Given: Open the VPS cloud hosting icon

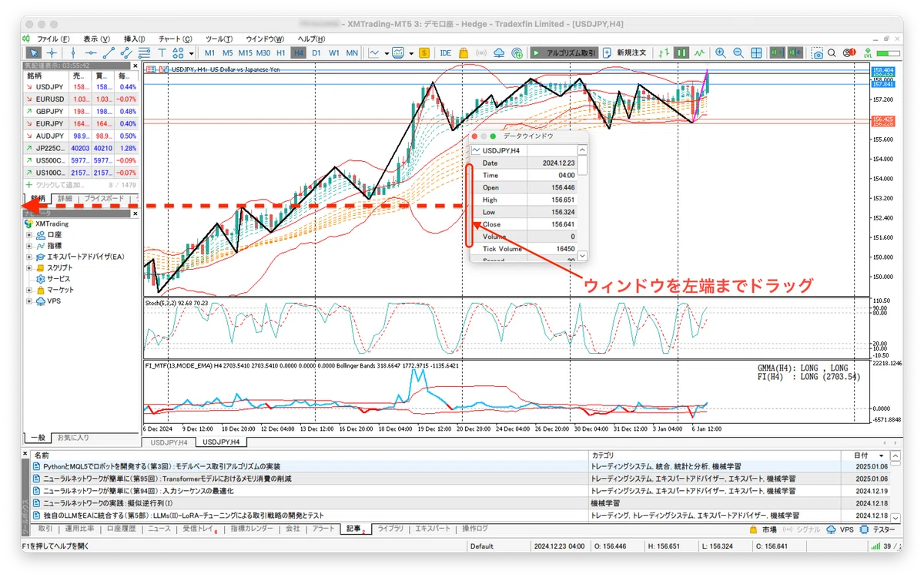Looking at the screenshot, I should pyautogui.click(x=499, y=52).
